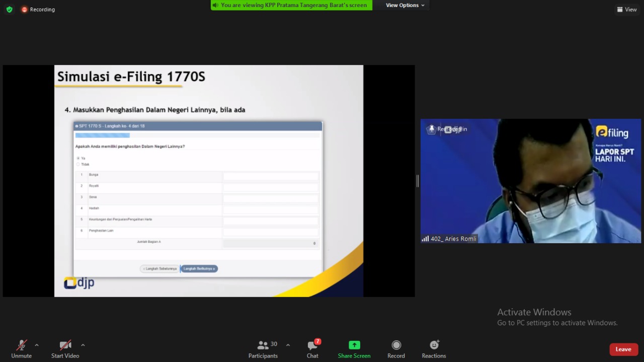Click the red Leave button

point(623,349)
